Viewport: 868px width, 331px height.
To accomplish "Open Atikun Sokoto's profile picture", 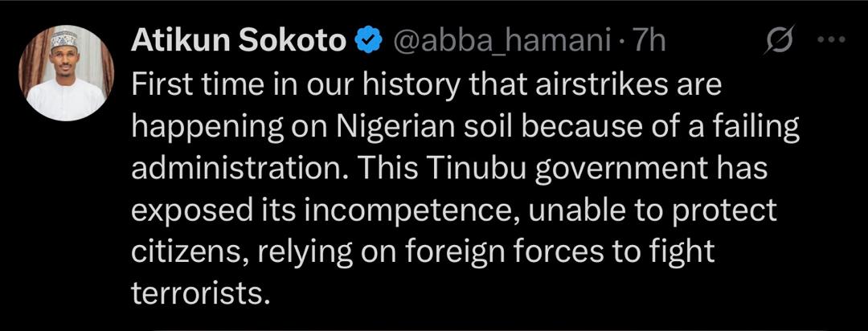I will click(x=66, y=73).
